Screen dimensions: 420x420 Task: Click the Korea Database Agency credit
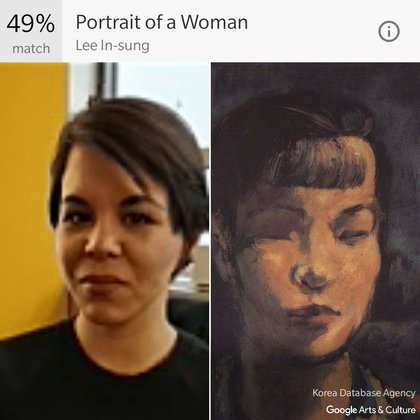364,393
